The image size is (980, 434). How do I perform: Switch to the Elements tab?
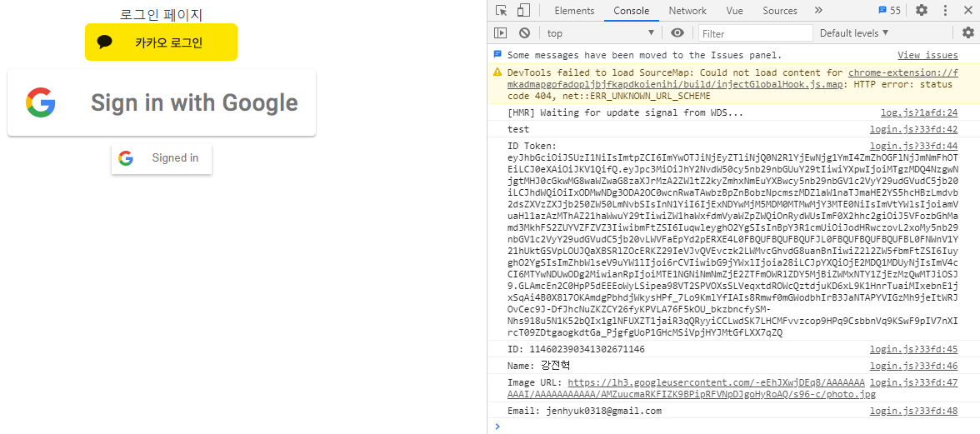(x=574, y=11)
